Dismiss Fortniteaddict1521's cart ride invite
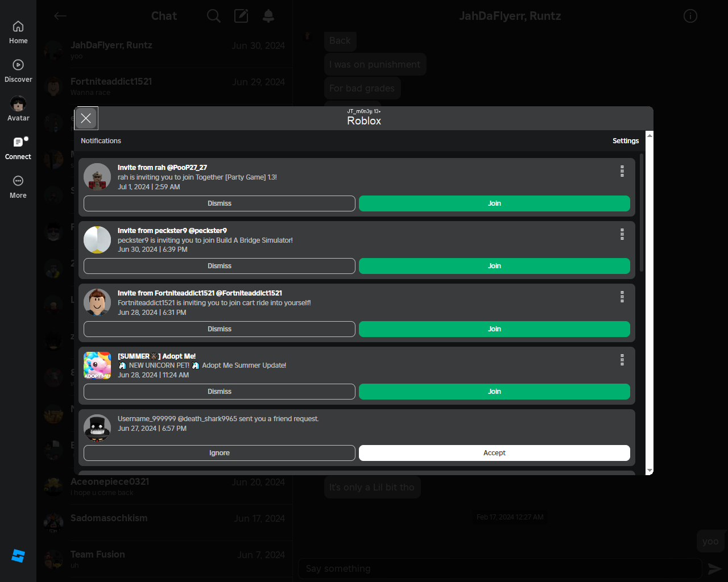Screen dimensions: 728x582 click(220, 329)
